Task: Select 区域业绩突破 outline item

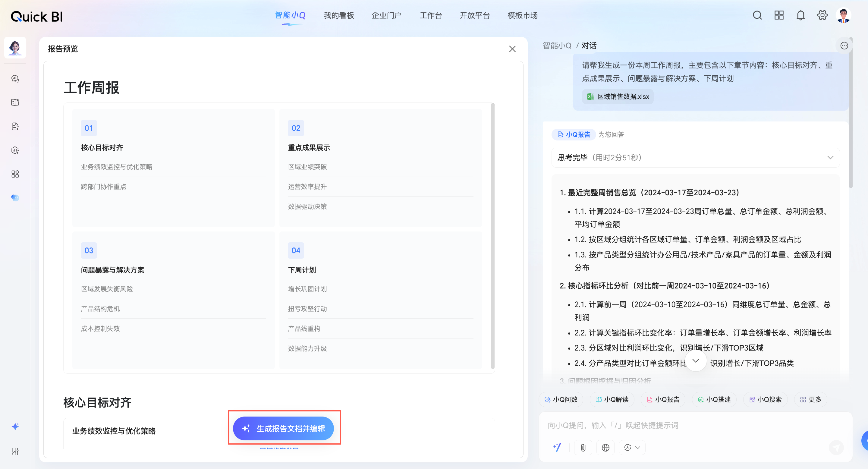Action: [x=307, y=167]
